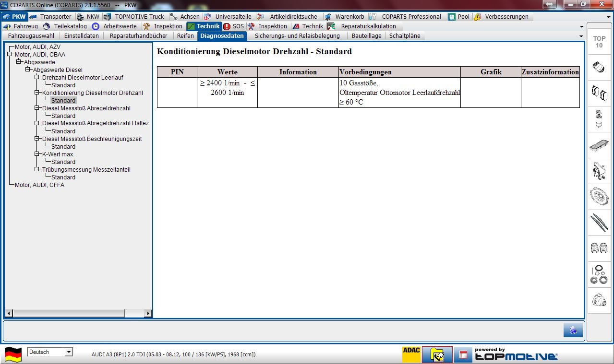
Task: Click the folder icon beside ADAC
Action: tap(437, 355)
